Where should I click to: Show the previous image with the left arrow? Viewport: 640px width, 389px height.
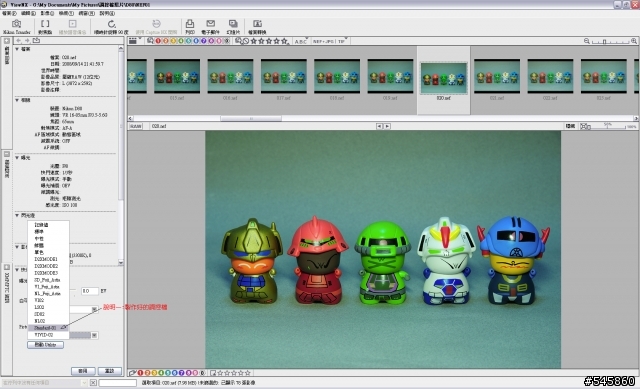pyautogui.click(x=379, y=126)
